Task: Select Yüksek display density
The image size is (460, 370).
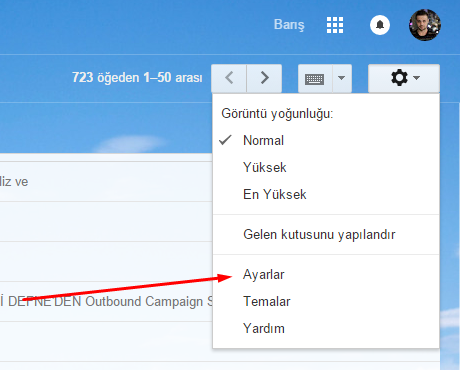Action: [326, 167]
